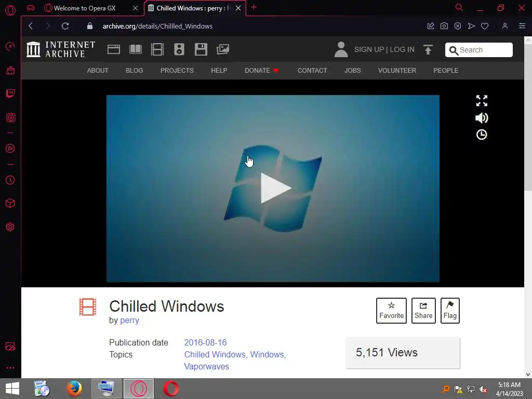Open CONTACT menu item
Viewport: 532px width, 399px height.
312,71
